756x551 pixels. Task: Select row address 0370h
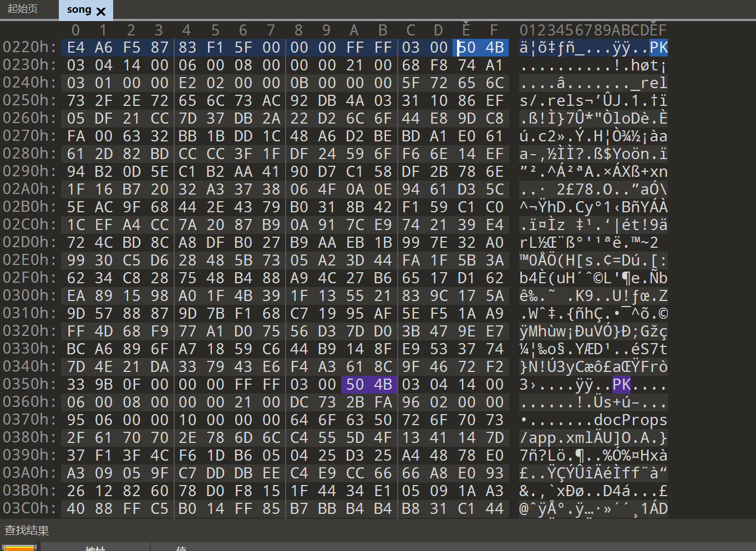(29, 420)
